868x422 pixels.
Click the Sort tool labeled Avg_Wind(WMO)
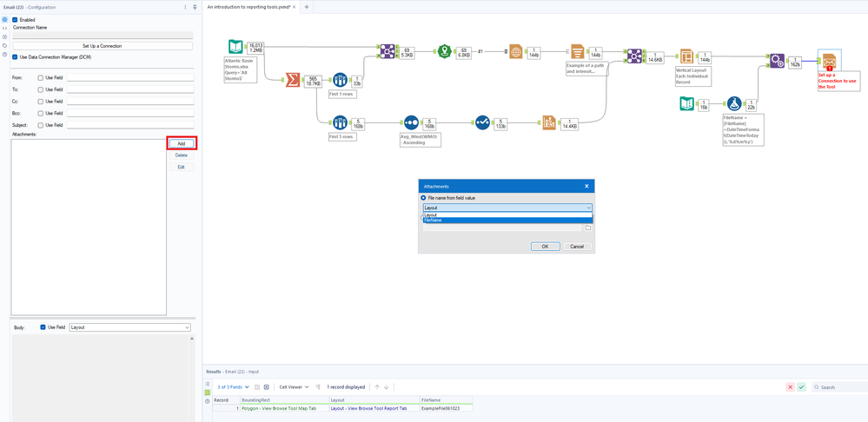click(x=411, y=122)
